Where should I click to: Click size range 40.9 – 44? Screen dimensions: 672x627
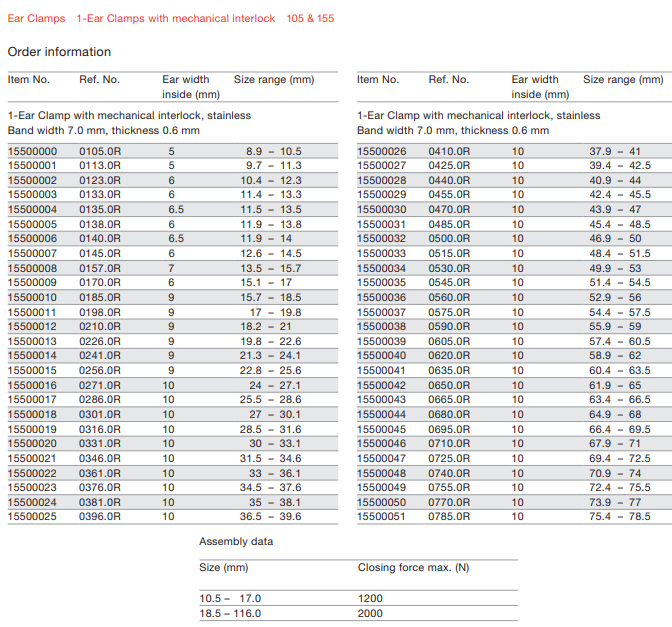tap(615, 180)
